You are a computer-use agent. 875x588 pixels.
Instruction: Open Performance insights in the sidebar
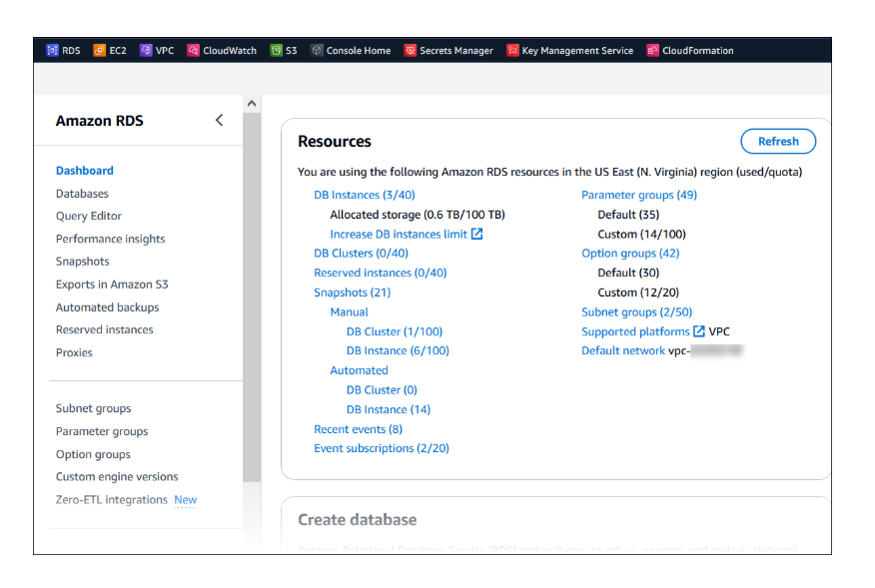point(111,239)
